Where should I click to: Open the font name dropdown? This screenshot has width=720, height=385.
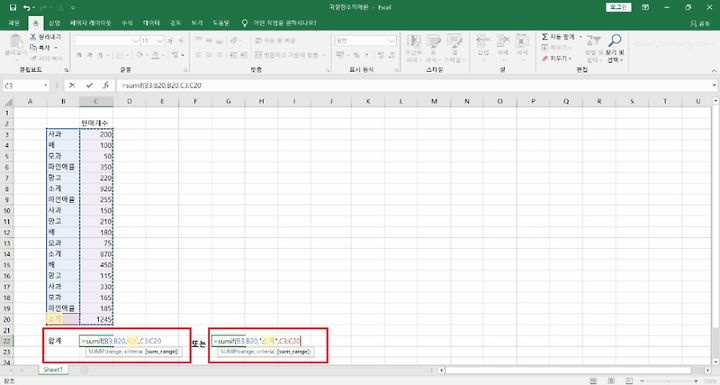coord(135,41)
